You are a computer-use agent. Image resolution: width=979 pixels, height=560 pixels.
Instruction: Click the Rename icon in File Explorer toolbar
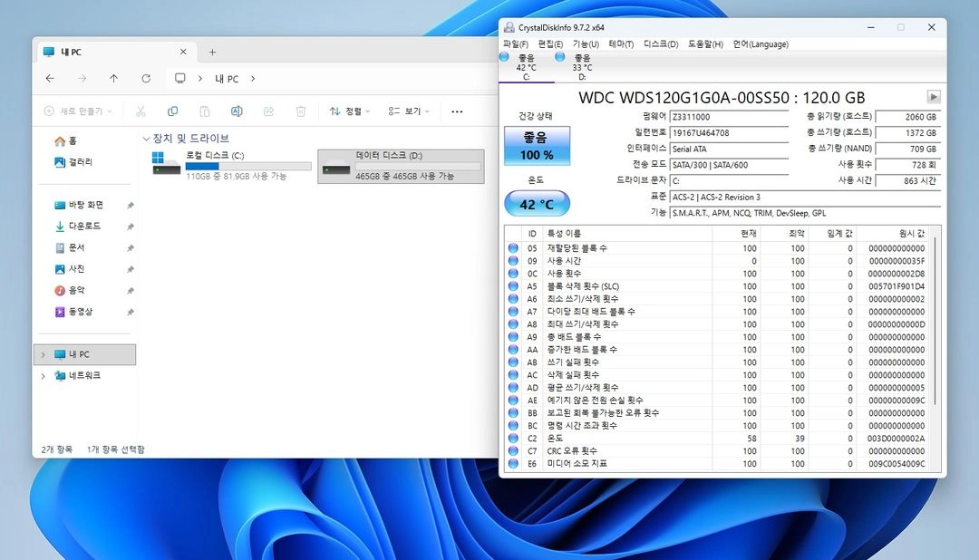click(237, 111)
